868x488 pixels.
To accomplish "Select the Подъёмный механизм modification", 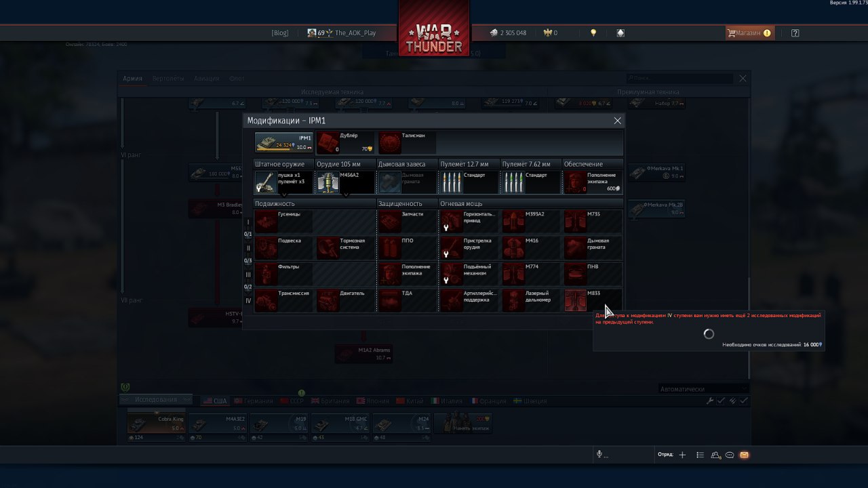I will coord(469,274).
